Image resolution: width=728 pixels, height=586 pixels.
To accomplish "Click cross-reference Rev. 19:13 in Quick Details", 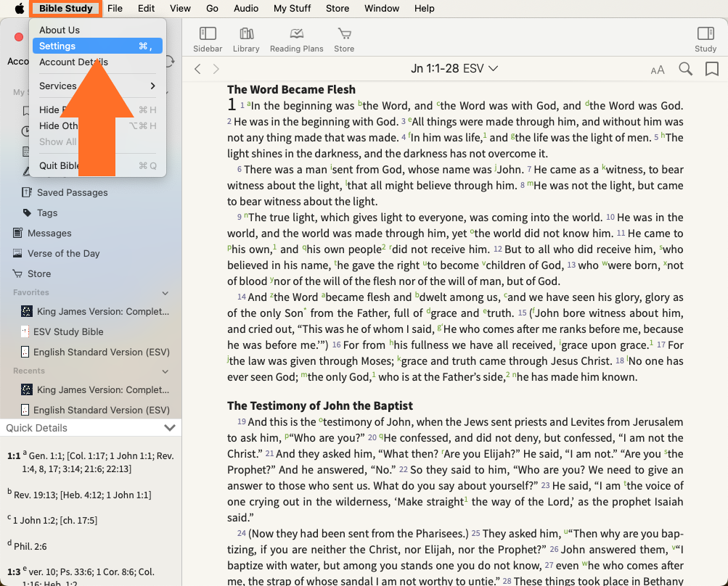I will pyautogui.click(x=36, y=495).
